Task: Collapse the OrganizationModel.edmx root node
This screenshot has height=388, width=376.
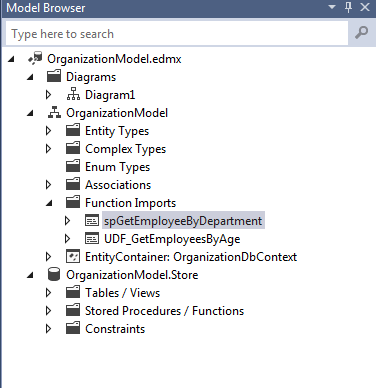Action: point(12,59)
